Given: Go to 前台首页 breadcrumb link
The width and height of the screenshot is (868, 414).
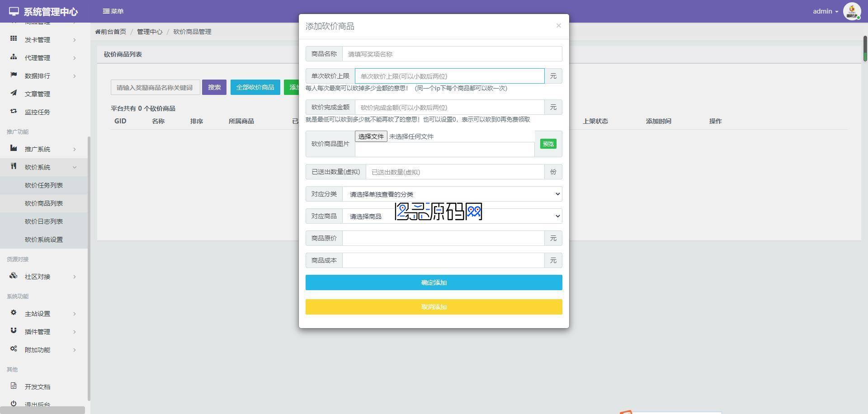Looking at the screenshot, I should pyautogui.click(x=111, y=32).
